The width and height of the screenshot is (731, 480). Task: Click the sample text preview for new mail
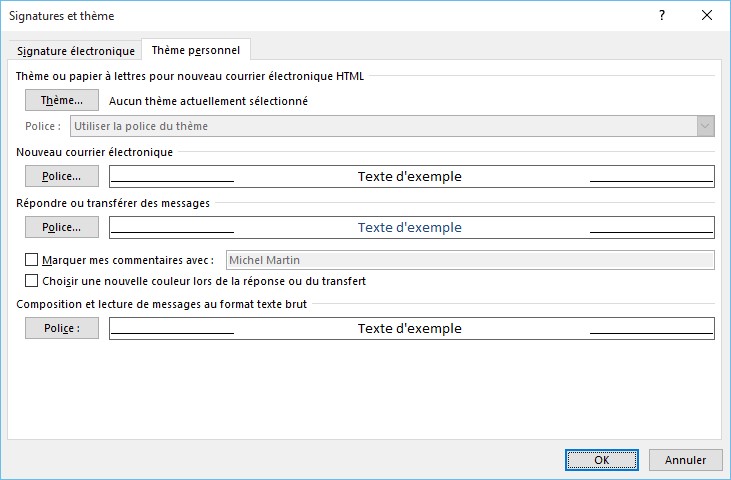coord(411,177)
